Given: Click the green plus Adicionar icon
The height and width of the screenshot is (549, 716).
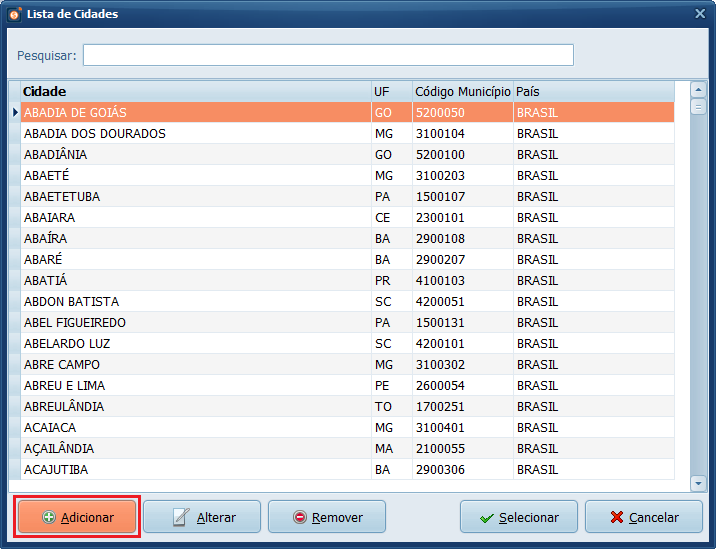Looking at the screenshot, I should [49, 518].
